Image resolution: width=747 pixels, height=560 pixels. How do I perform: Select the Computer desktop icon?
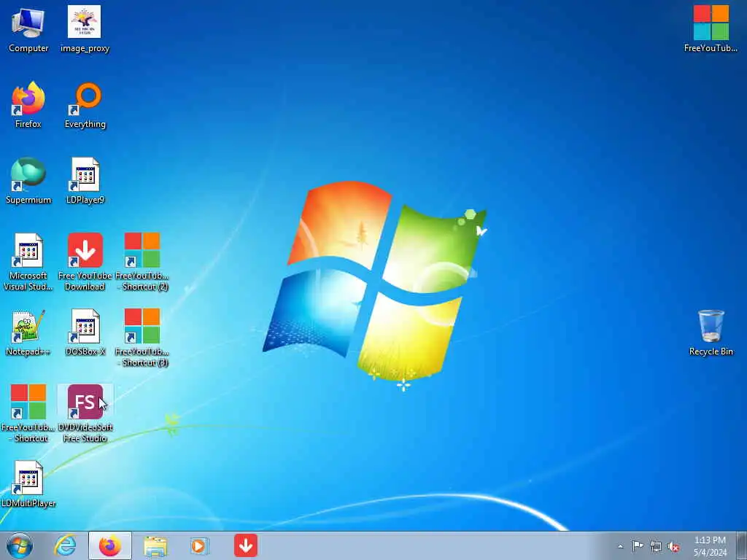point(28,28)
